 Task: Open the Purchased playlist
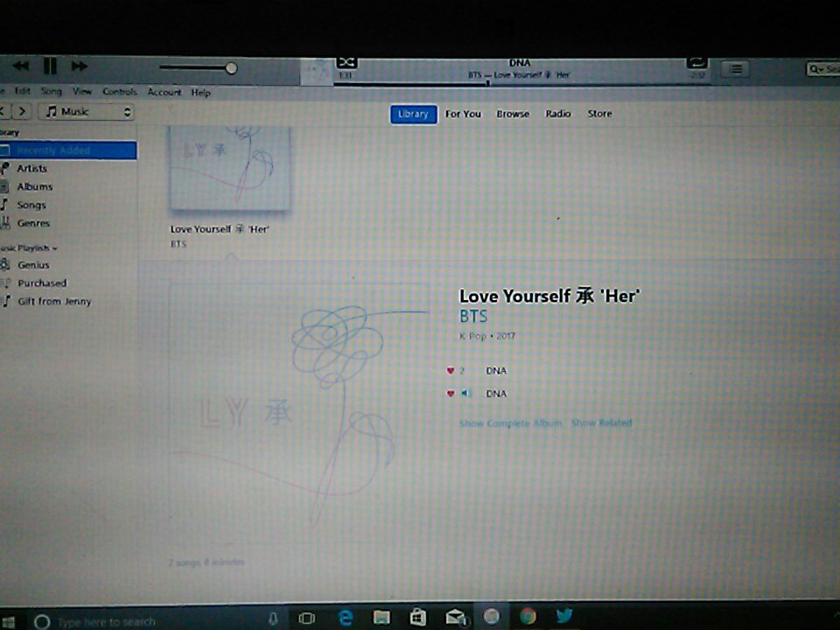42,283
